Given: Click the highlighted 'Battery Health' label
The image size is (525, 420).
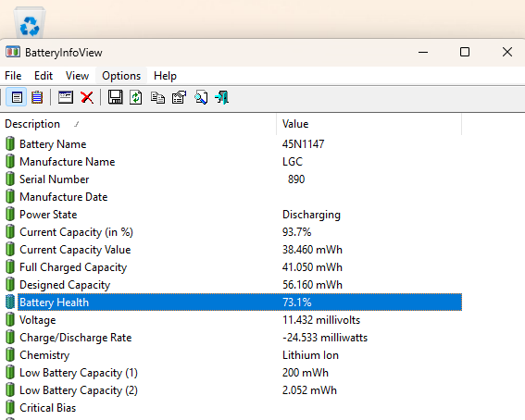Looking at the screenshot, I should [55, 303].
